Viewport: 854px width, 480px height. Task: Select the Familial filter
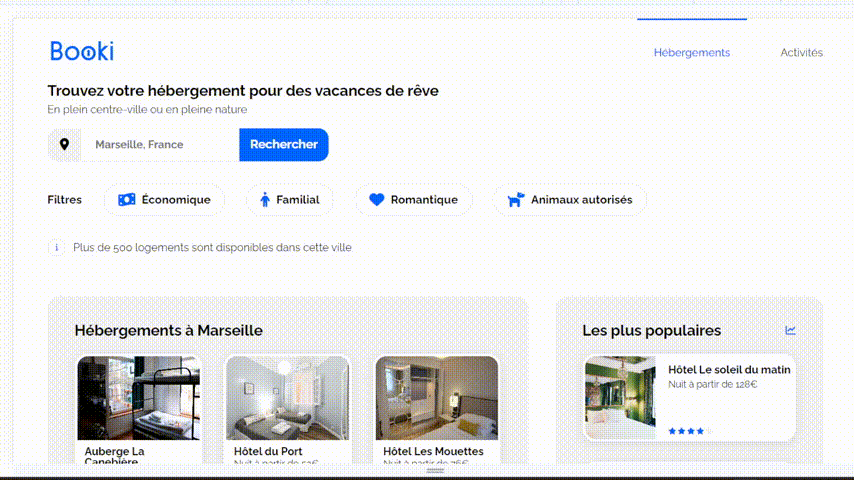(x=290, y=200)
